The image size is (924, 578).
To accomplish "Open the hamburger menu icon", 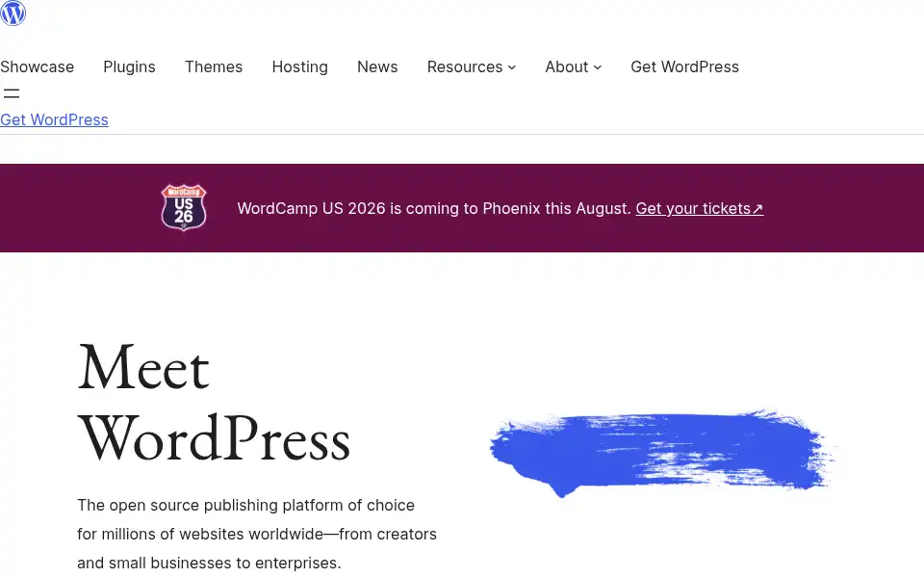I will pos(12,93).
